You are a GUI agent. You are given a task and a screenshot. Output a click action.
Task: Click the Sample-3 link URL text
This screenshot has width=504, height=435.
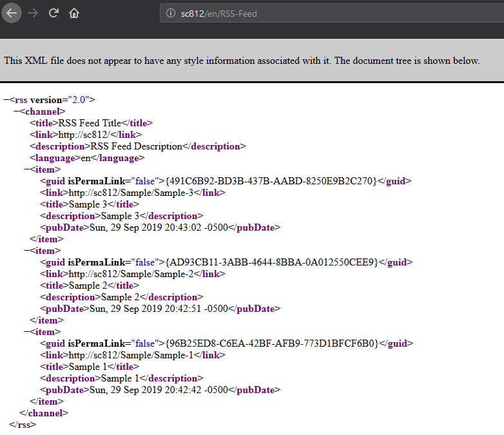click(131, 193)
